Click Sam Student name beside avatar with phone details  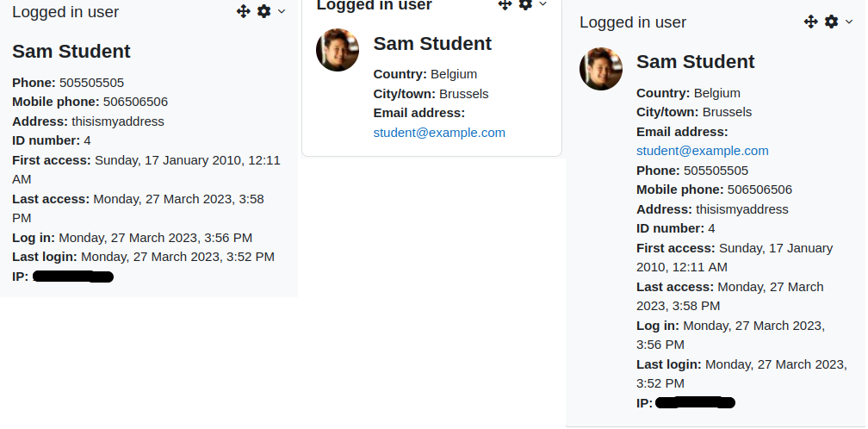[x=695, y=62]
